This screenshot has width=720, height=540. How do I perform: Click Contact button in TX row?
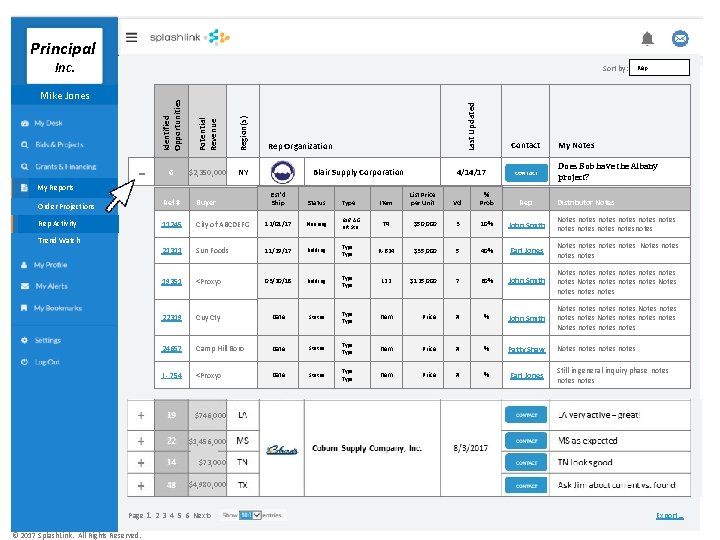[526, 485]
